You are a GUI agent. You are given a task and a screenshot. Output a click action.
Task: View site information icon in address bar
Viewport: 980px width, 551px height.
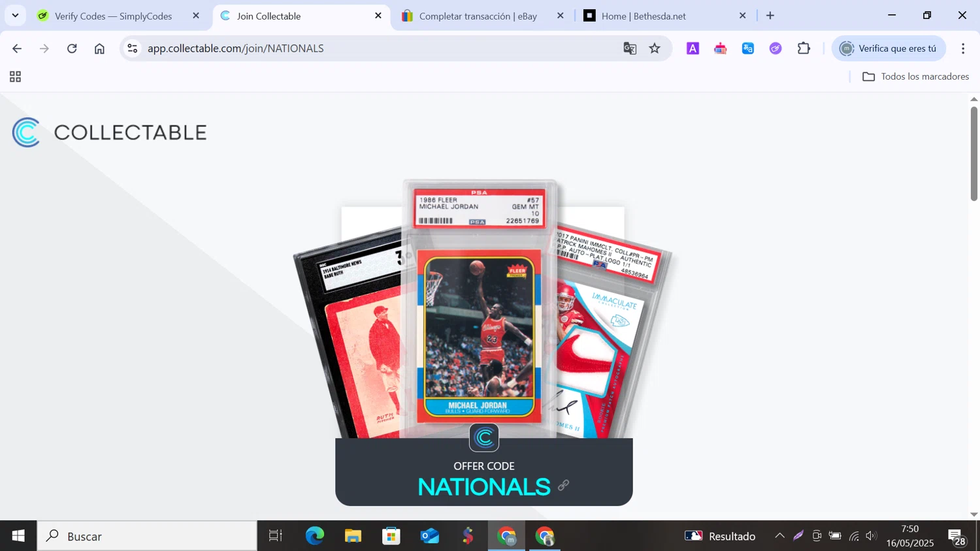133,48
